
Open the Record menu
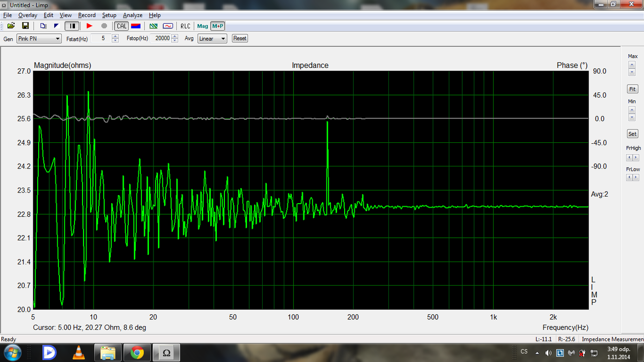click(87, 15)
